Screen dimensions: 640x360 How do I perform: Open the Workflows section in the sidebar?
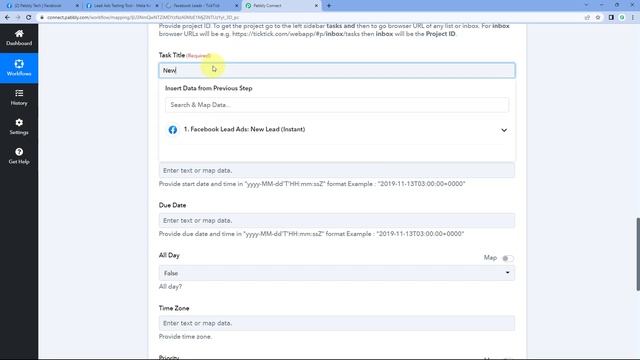(x=19, y=68)
